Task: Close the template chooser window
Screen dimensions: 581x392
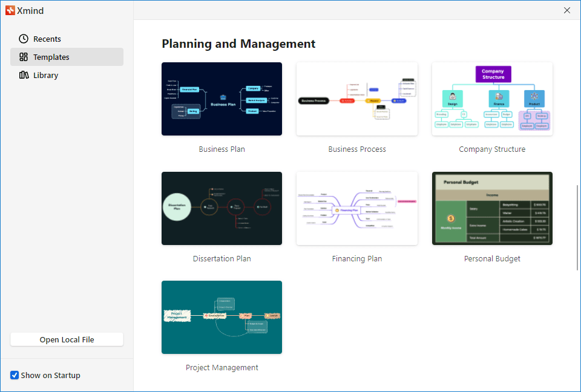Action: click(x=567, y=10)
